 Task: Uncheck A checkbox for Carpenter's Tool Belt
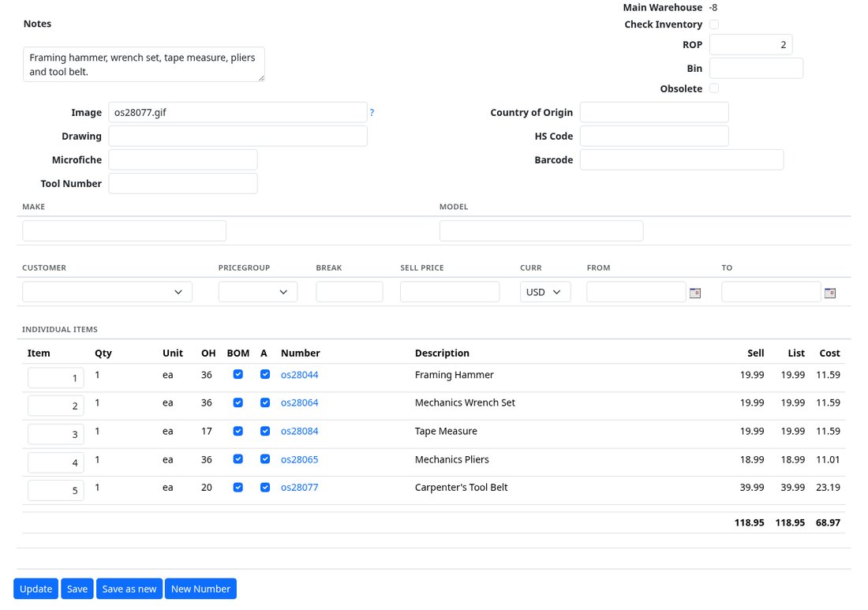coord(265,487)
